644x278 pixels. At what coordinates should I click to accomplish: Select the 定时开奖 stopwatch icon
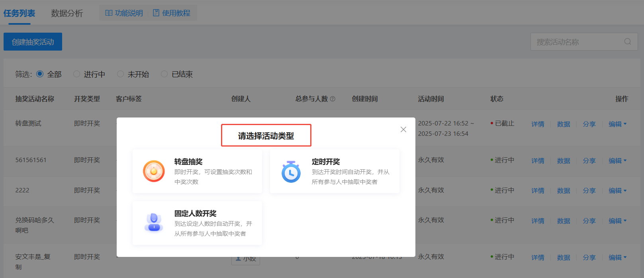click(x=291, y=172)
